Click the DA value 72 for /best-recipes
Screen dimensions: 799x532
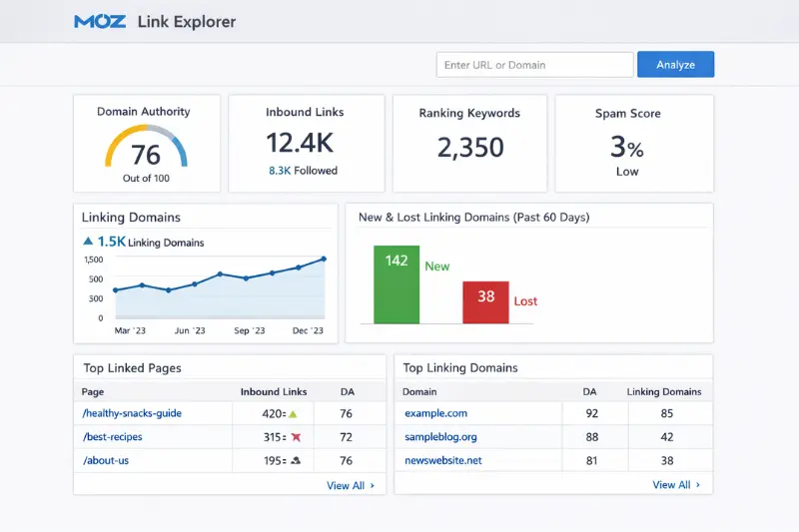tap(346, 437)
